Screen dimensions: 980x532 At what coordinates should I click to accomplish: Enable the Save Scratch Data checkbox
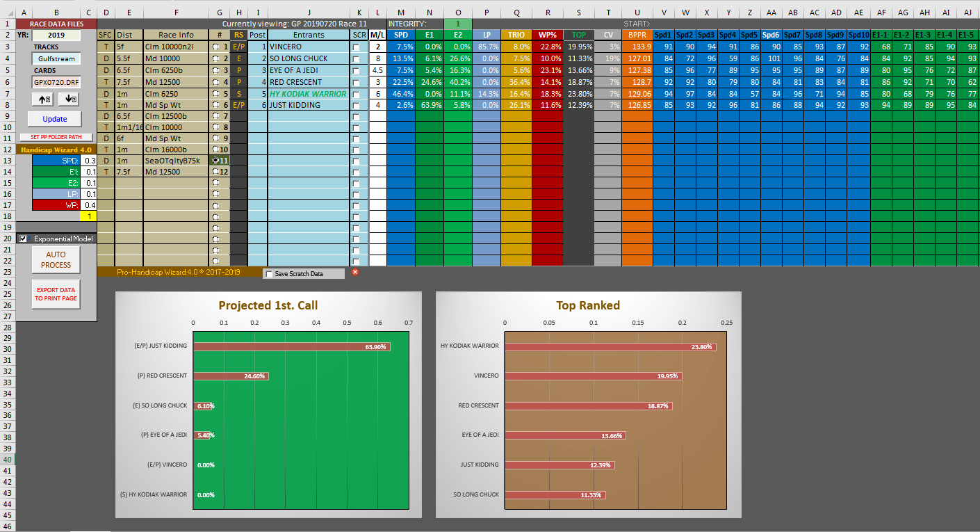coord(269,274)
